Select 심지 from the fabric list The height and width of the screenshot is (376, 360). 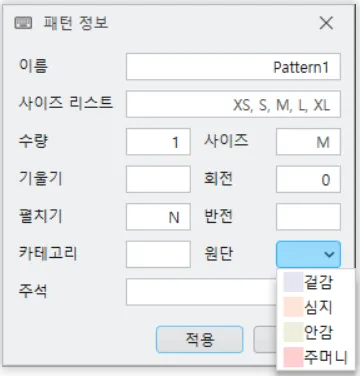(316, 307)
